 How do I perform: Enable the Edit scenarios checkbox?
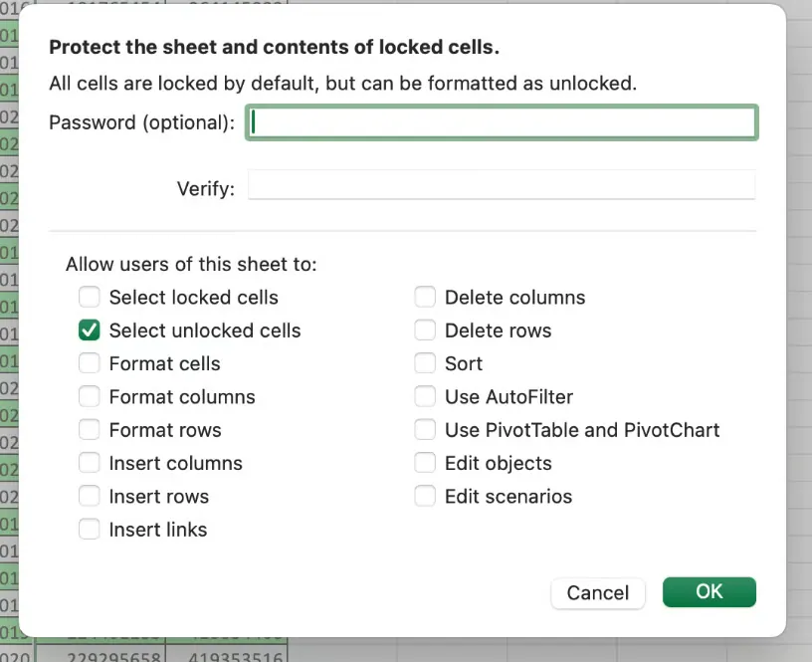click(x=425, y=496)
